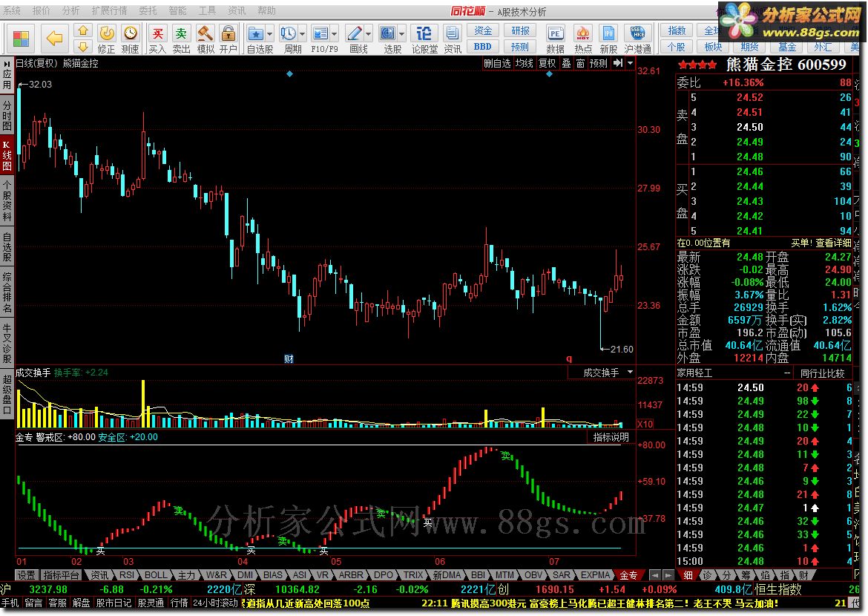Toggle 复权 price adjustment on chart
The width and height of the screenshot is (868, 616).
point(547,63)
